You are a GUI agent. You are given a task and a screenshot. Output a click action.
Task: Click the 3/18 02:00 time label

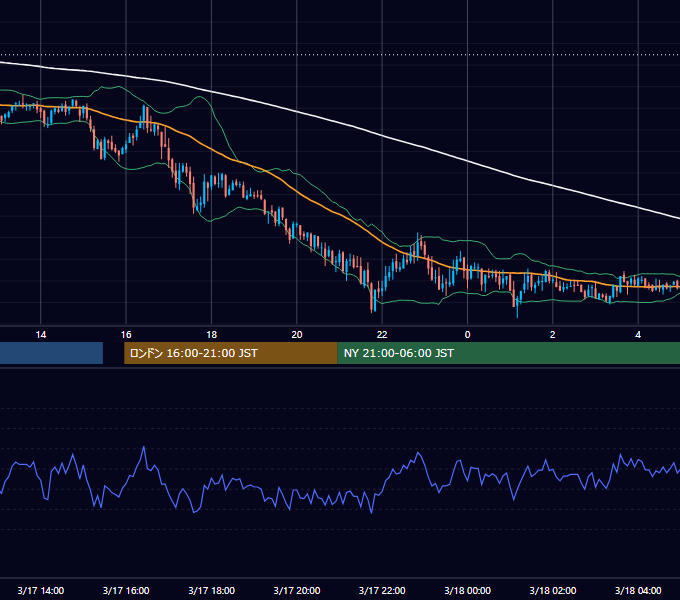552,590
